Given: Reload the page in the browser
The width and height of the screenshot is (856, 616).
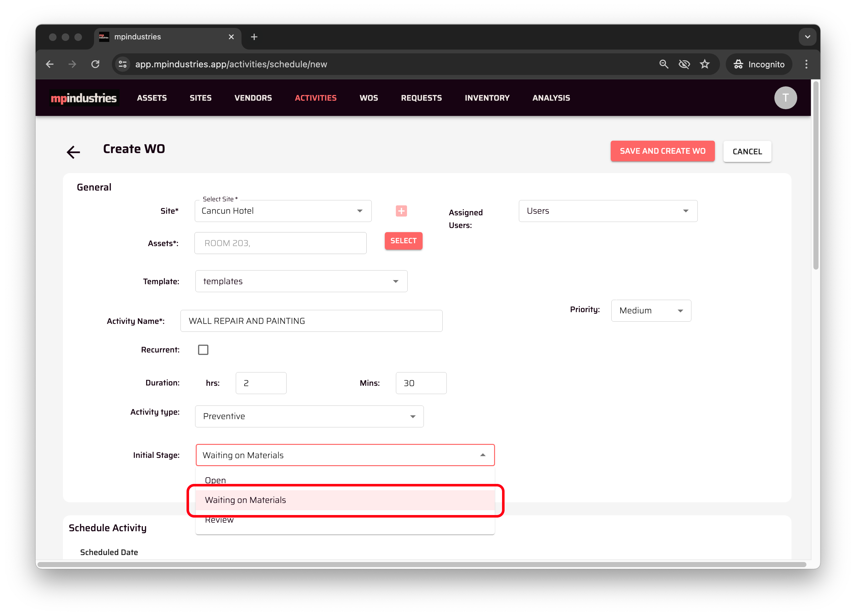Looking at the screenshot, I should [96, 64].
